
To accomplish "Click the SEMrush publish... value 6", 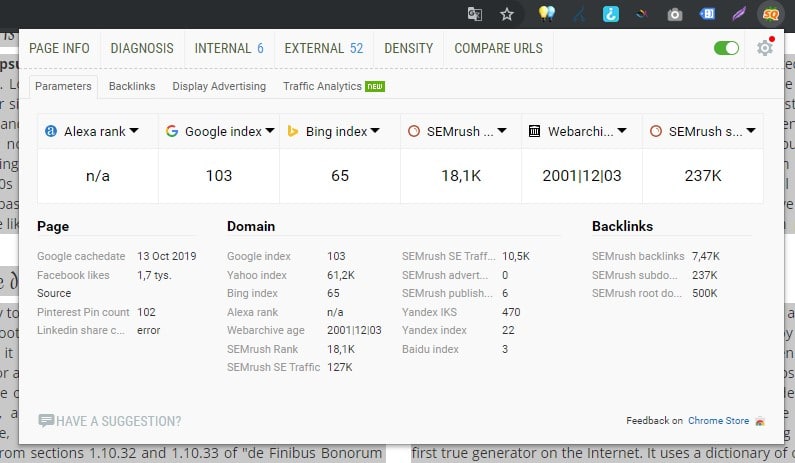I will tap(505, 293).
